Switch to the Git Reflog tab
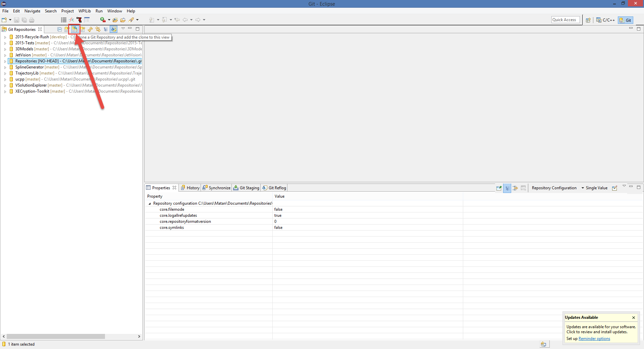This screenshot has height=349, width=644. click(274, 188)
